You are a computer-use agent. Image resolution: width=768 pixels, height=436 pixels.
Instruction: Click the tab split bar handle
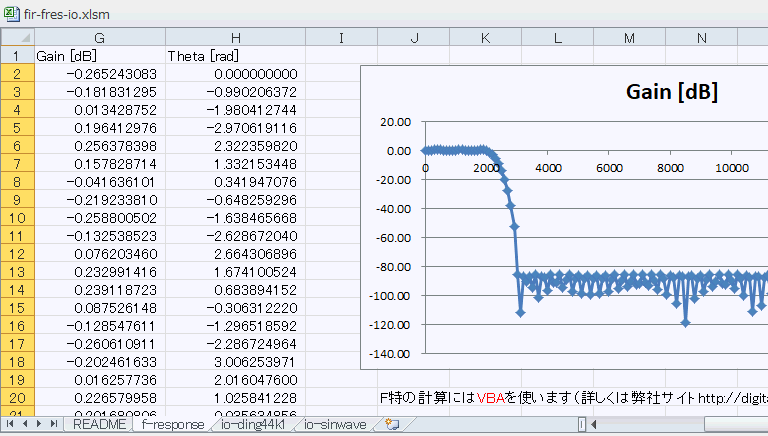581,424
